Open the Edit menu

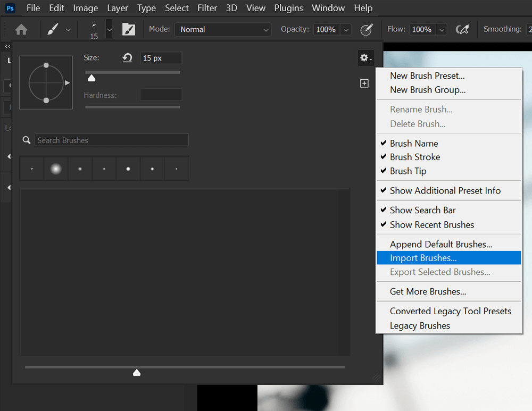57,8
